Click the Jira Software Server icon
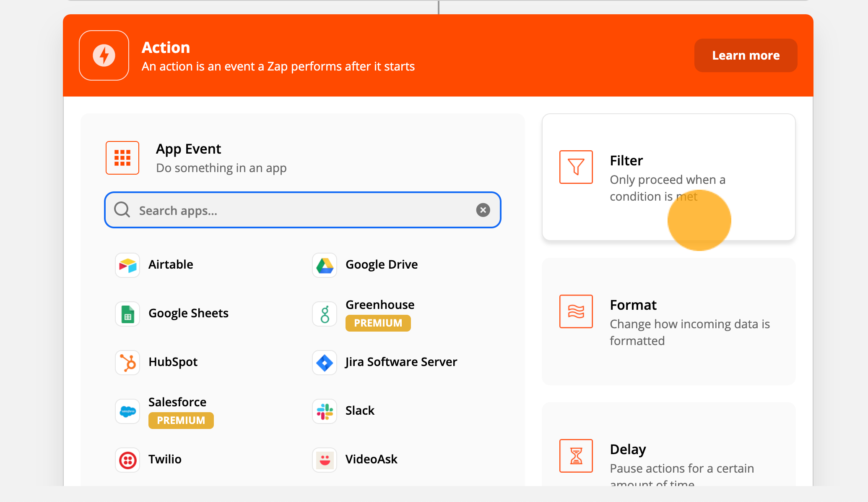 [x=325, y=363]
